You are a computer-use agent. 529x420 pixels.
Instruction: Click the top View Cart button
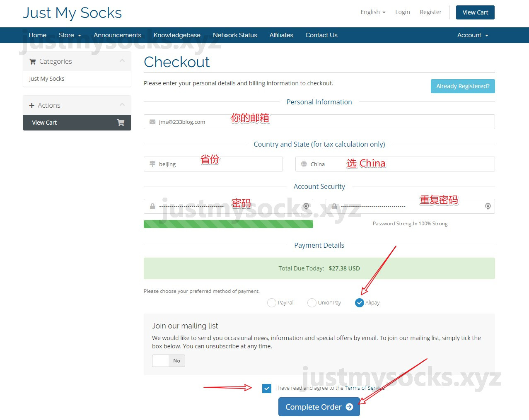(475, 12)
